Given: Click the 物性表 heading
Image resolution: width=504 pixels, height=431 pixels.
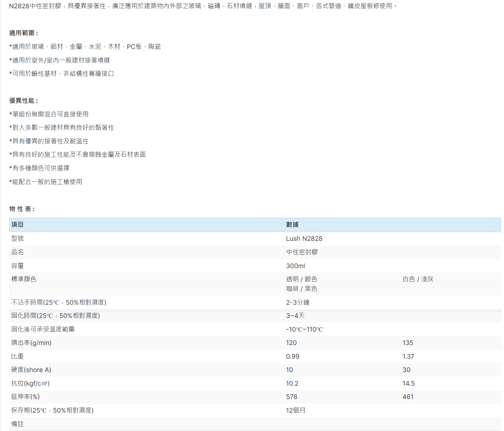Looking at the screenshot, I should [22, 209].
